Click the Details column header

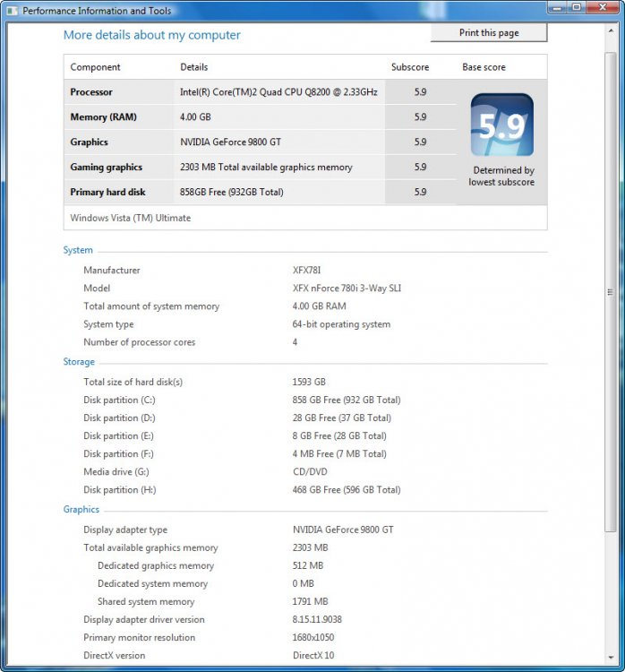[x=194, y=67]
